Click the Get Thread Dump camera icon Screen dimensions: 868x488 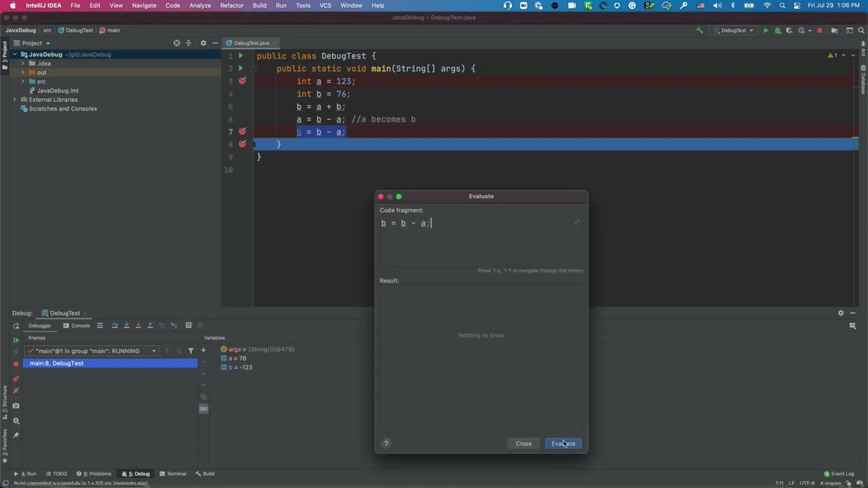point(16,405)
